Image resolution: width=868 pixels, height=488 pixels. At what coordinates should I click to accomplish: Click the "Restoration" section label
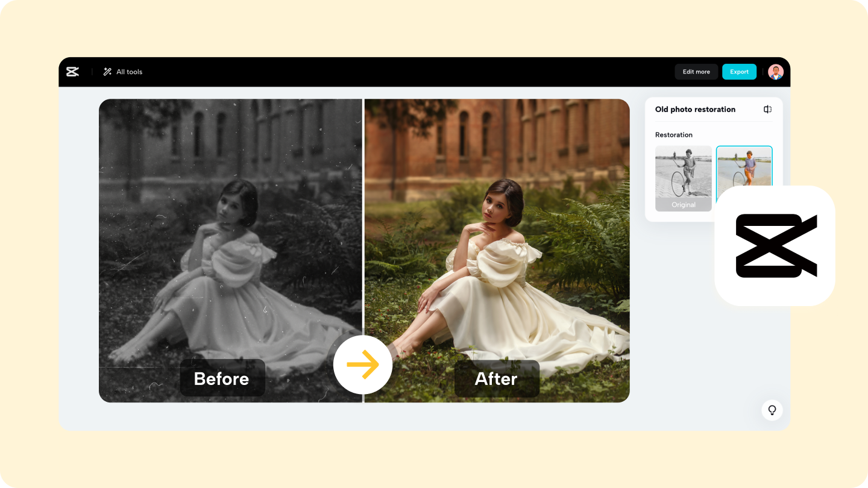674,135
